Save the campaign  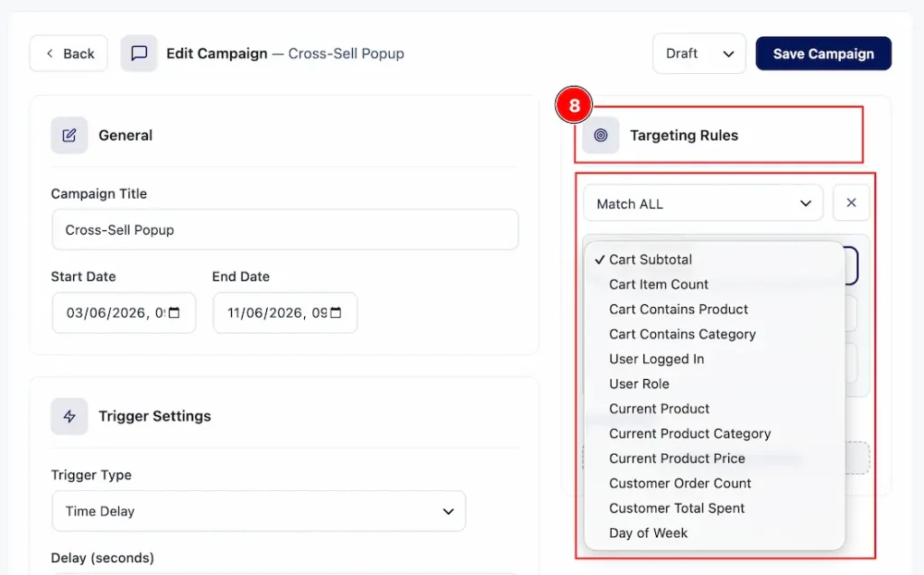coord(823,53)
